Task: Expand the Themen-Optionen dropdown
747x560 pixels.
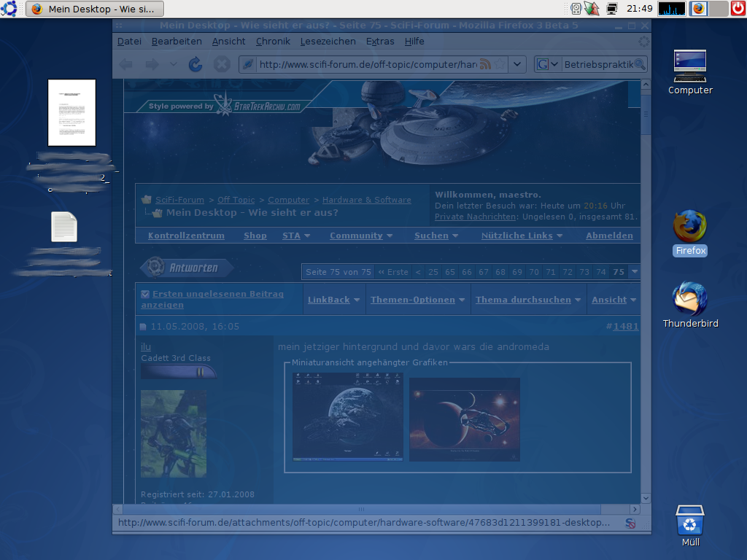Action: [x=417, y=300]
